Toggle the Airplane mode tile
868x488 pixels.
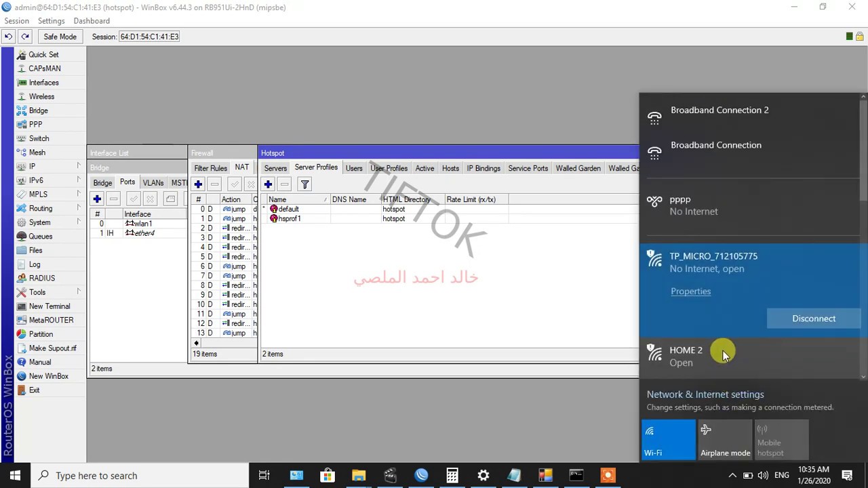click(x=725, y=440)
